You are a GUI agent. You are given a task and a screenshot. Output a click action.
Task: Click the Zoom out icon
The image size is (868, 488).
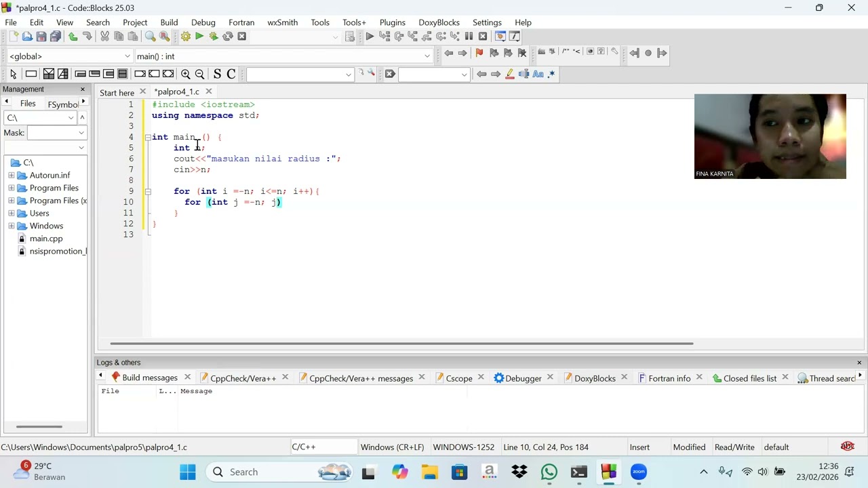[199, 74]
